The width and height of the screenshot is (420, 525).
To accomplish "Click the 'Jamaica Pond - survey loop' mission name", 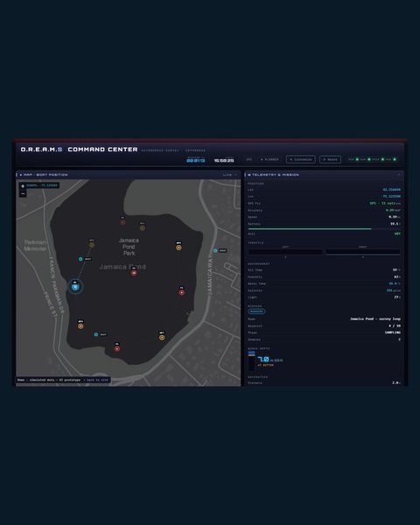I will point(375,318).
